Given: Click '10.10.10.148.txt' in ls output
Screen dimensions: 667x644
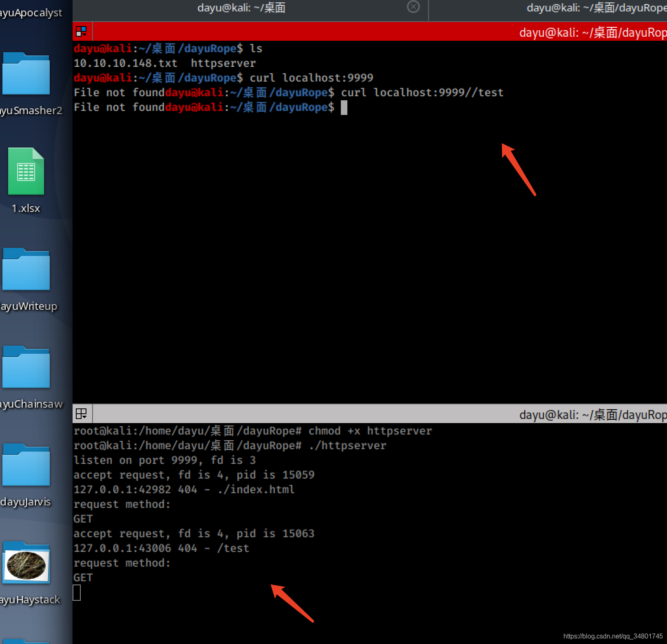Looking at the screenshot, I should pyautogui.click(x=126, y=63).
